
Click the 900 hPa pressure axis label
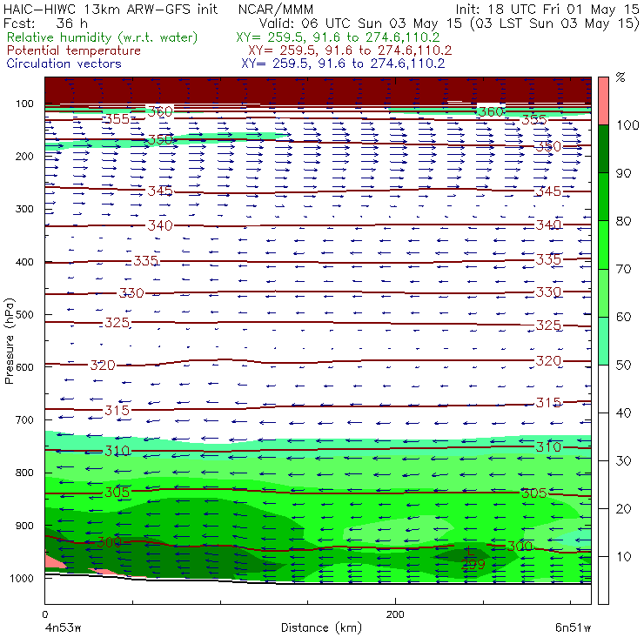coord(24,526)
